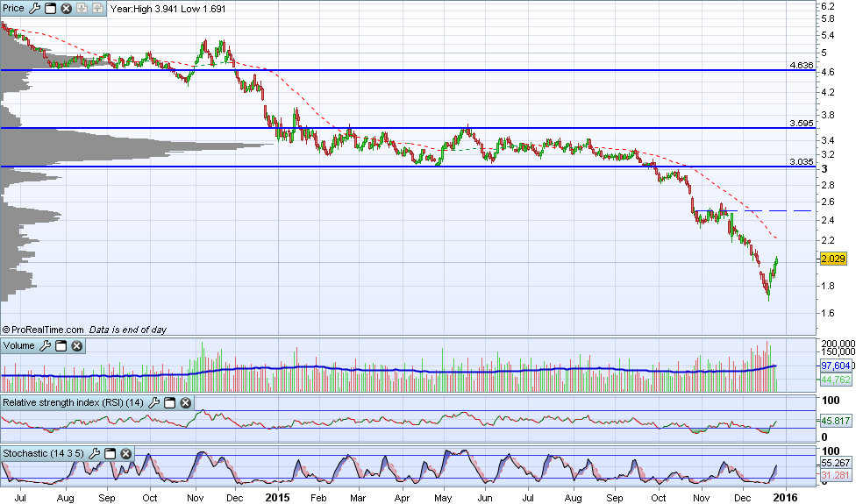Click the Jun label on time axis
The image size is (863, 504).
[x=485, y=498]
